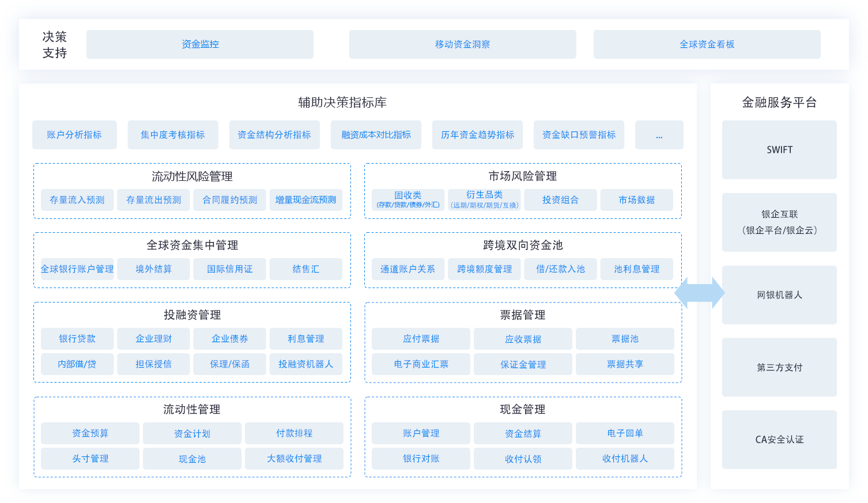The height and width of the screenshot is (503, 868).
Task: Select the 第三方支付 service
Action: pyautogui.click(x=779, y=367)
